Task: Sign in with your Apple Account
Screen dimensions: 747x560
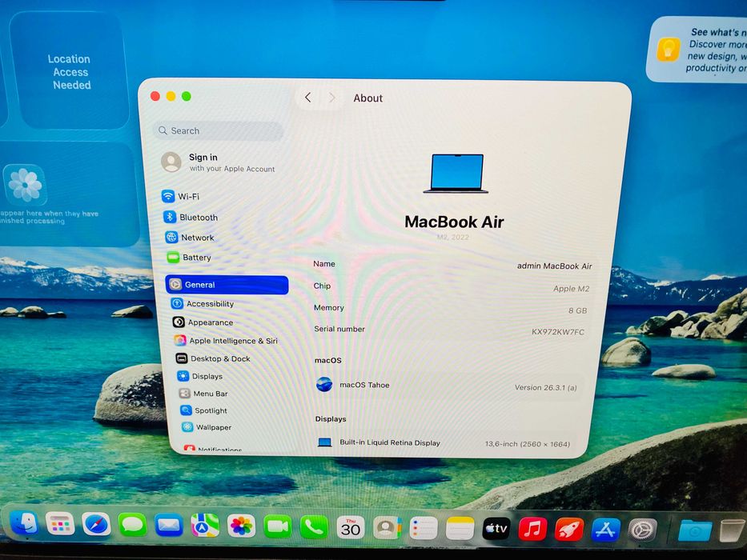Action: (x=219, y=162)
